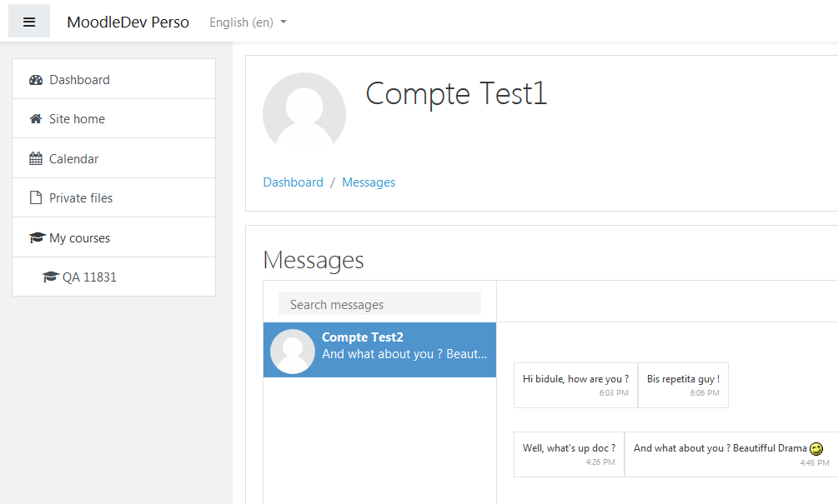838x504 pixels.
Task: Go to Site home in the sidebar
Action: (x=114, y=118)
